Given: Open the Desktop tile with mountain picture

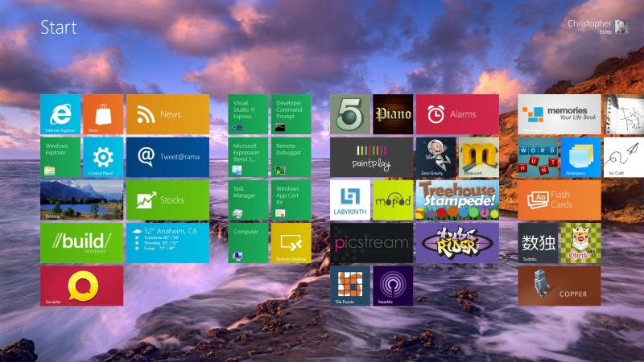Looking at the screenshot, I should coord(82,200).
